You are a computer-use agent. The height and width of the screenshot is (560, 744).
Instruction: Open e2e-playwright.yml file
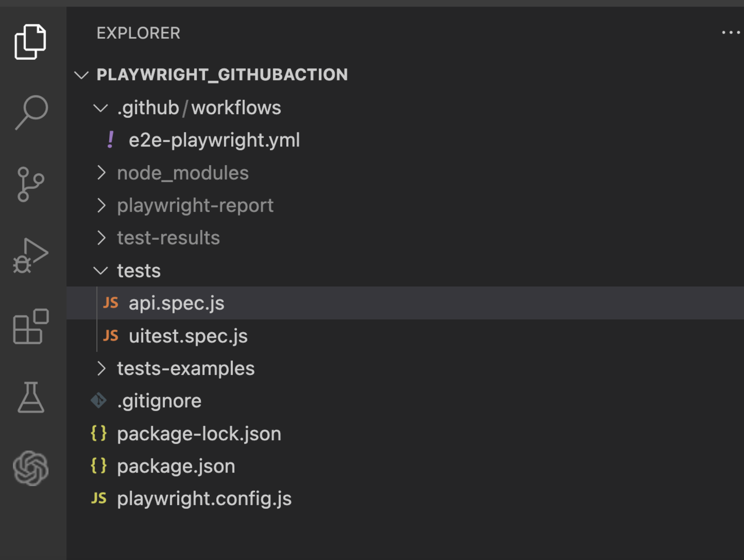point(213,141)
